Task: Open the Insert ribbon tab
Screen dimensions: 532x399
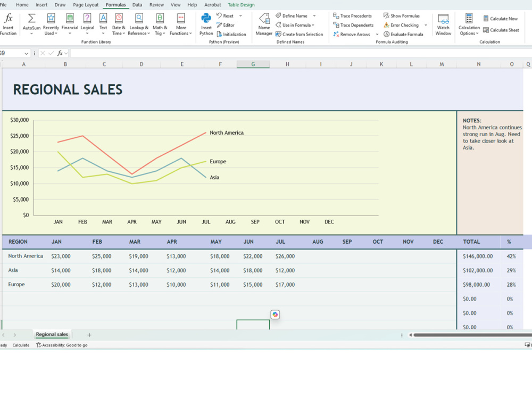Action: tap(41, 5)
